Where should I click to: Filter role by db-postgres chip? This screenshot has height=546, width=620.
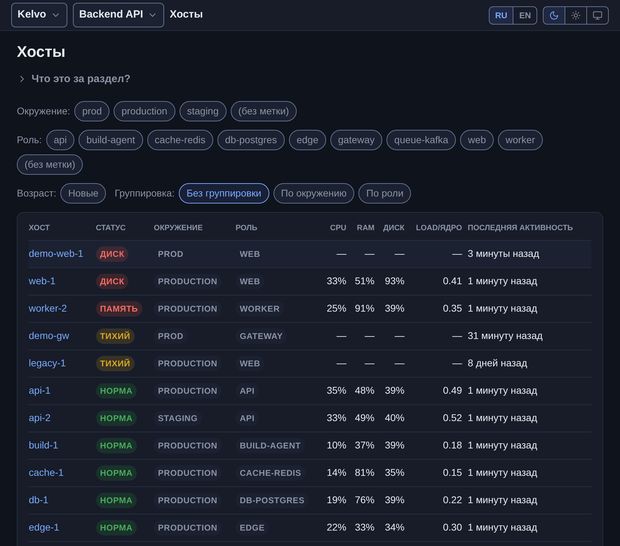point(251,140)
